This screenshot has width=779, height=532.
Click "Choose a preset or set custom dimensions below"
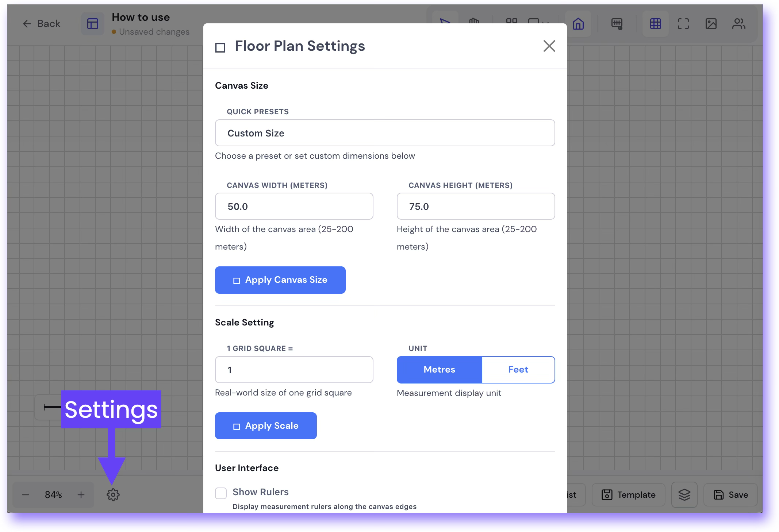click(315, 156)
